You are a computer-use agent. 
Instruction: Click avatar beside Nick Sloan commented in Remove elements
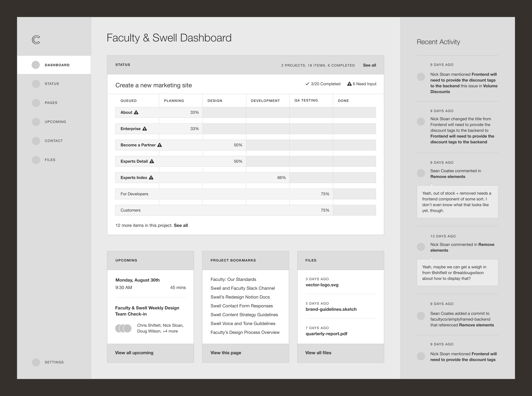pyautogui.click(x=421, y=247)
